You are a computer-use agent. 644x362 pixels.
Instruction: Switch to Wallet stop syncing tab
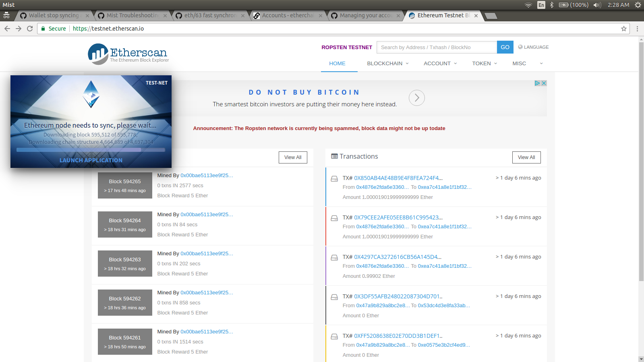coord(54,15)
